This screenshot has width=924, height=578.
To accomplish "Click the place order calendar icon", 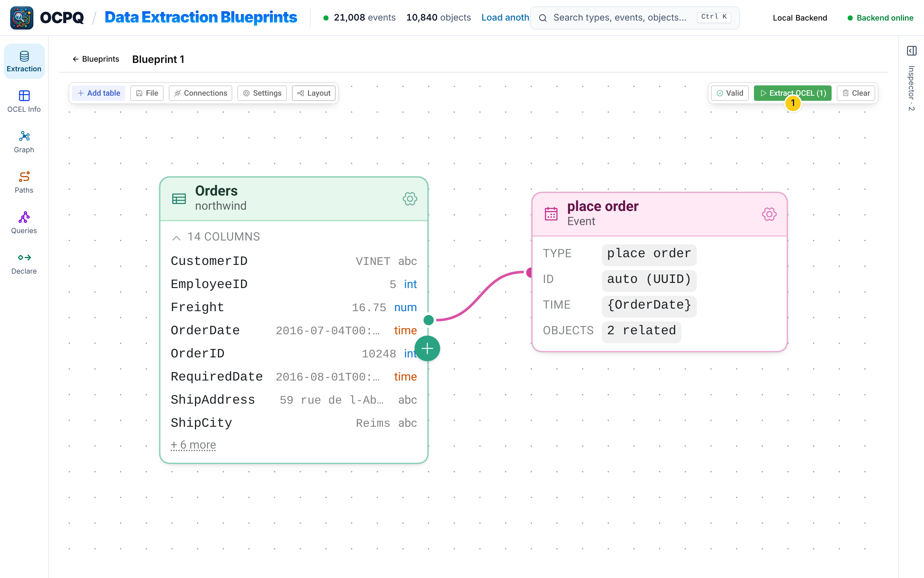I will tap(551, 214).
